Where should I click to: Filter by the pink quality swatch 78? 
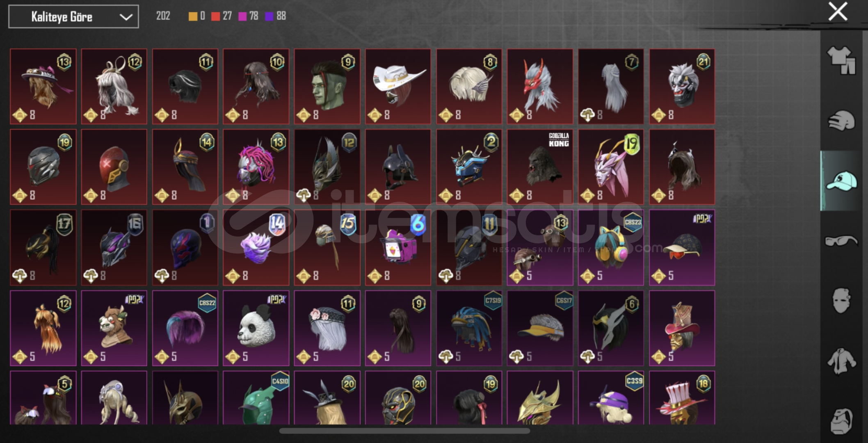[x=248, y=16]
